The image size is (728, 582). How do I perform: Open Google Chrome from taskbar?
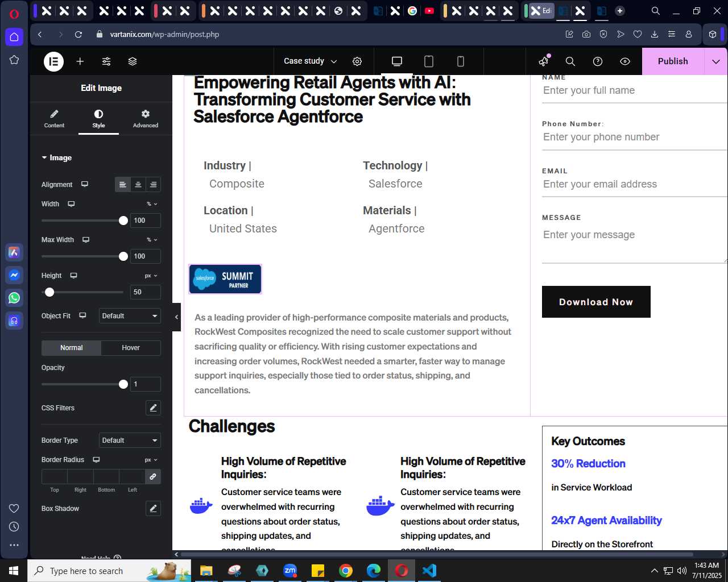[346, 571]
